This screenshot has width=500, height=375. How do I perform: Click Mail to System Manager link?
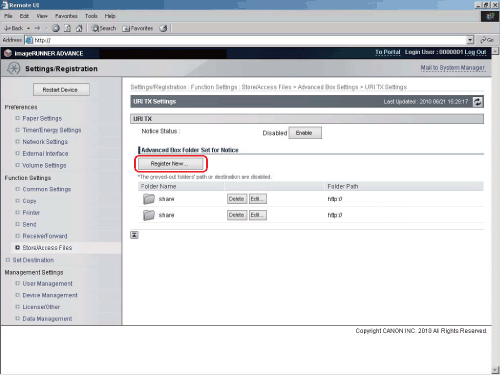point(452,68)
